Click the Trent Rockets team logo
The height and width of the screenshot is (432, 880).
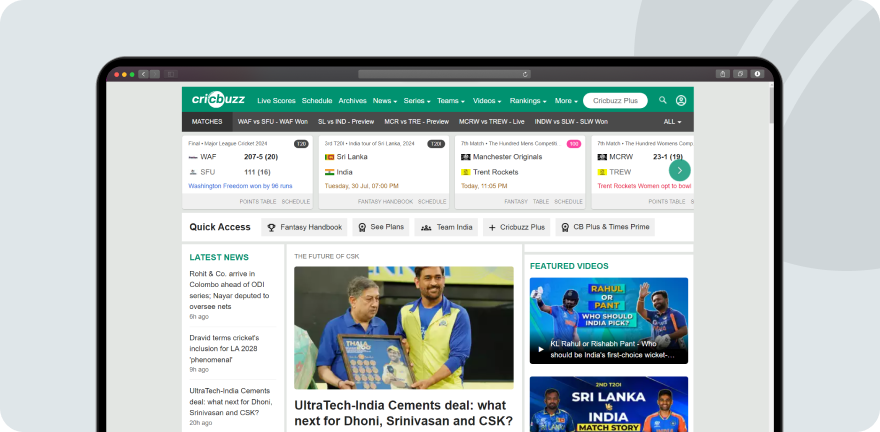tap(465, 172)
